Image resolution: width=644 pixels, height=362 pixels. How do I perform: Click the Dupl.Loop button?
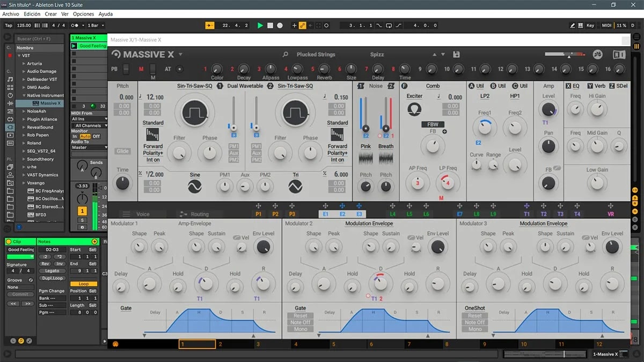tap(52, 278)
